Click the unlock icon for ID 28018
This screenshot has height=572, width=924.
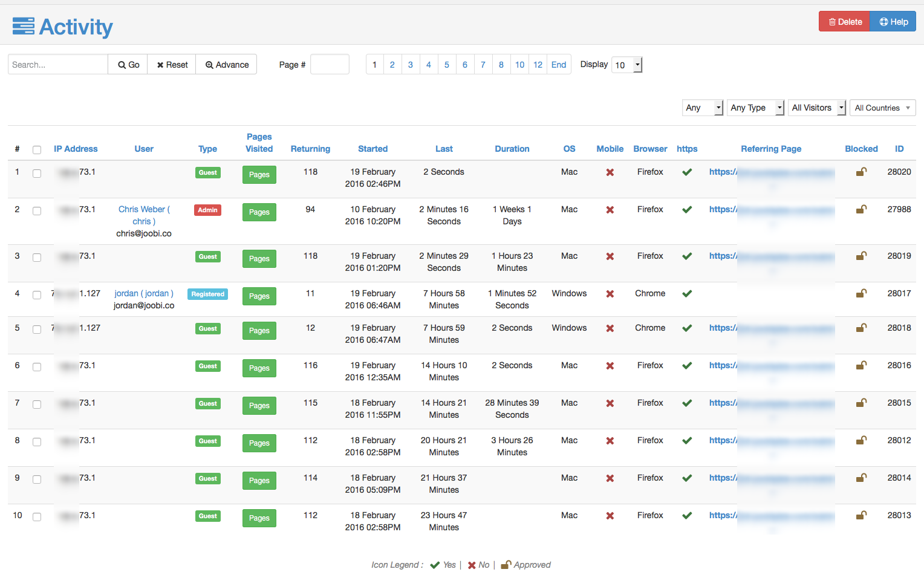(x=861, y=328)
